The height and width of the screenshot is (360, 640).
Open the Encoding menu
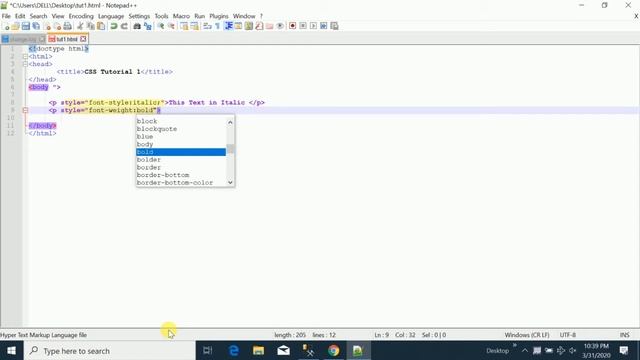click(81, 16)
